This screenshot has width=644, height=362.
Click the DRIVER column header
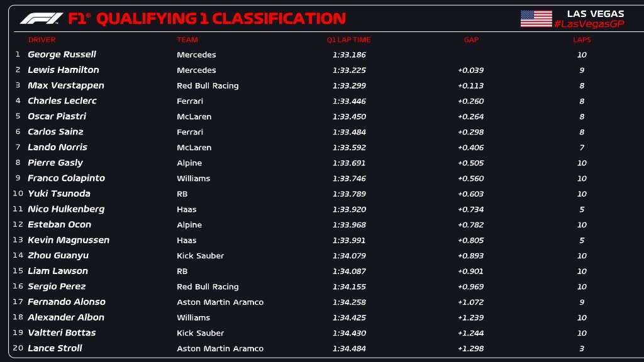[x=42, y=40]
